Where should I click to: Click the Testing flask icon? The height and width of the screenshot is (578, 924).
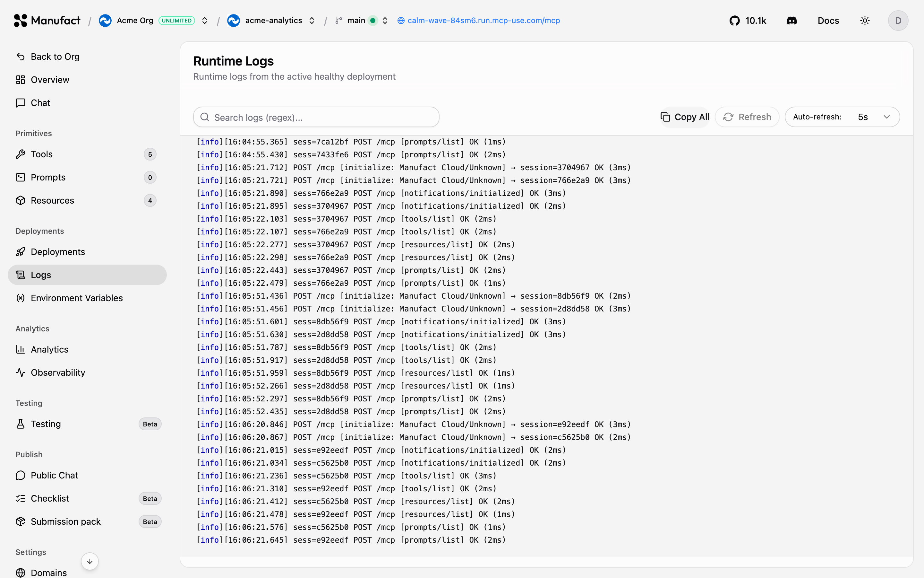click(21, 424)
